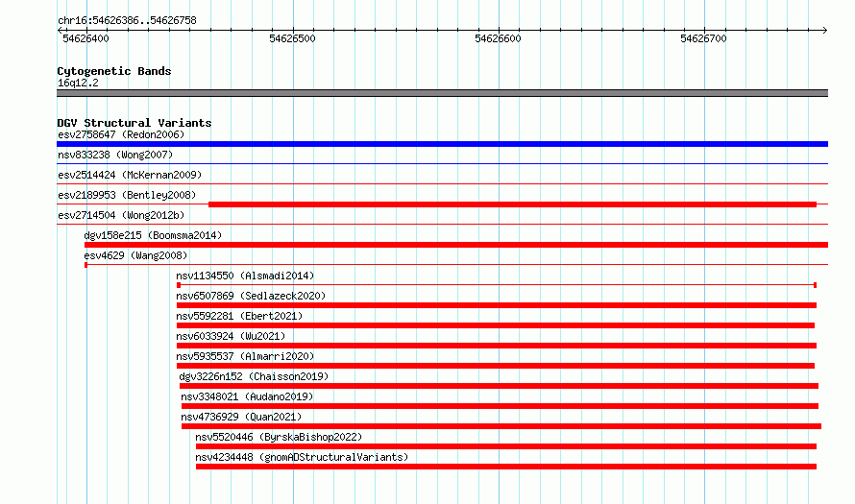Viewport: 855px width, 504px height.
Task: Select the nsv4736929 Quan2021 red bar
Action: point(501,426)
